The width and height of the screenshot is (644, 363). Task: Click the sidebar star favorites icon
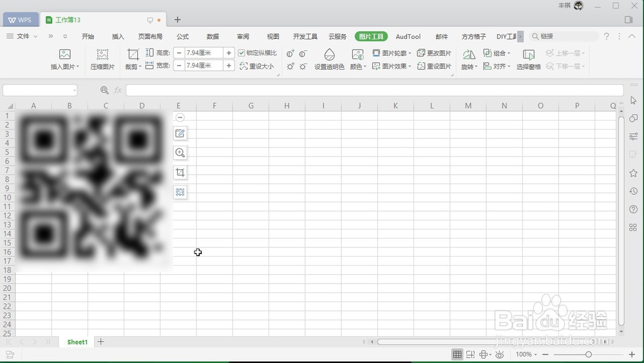click(633, 173)
